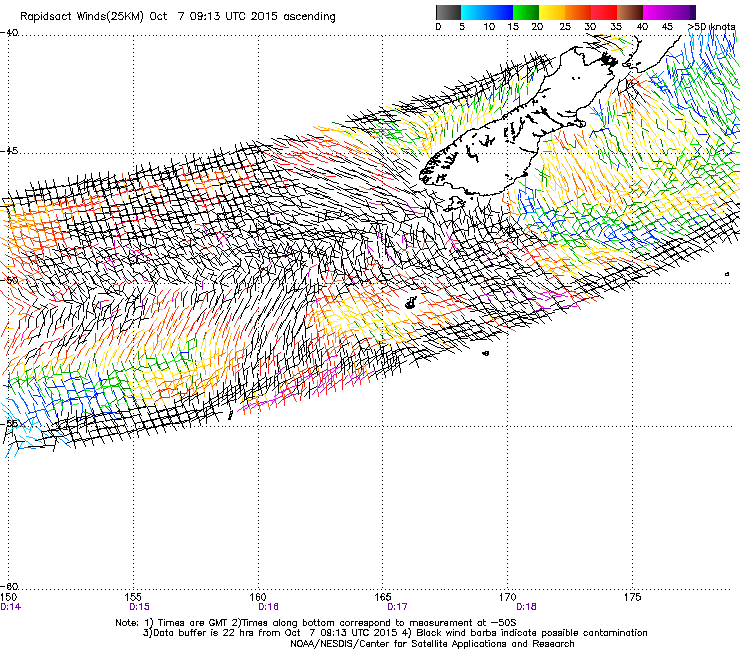
Task: Click the gray 0-5 knots color band
Action: click(448, 12)
